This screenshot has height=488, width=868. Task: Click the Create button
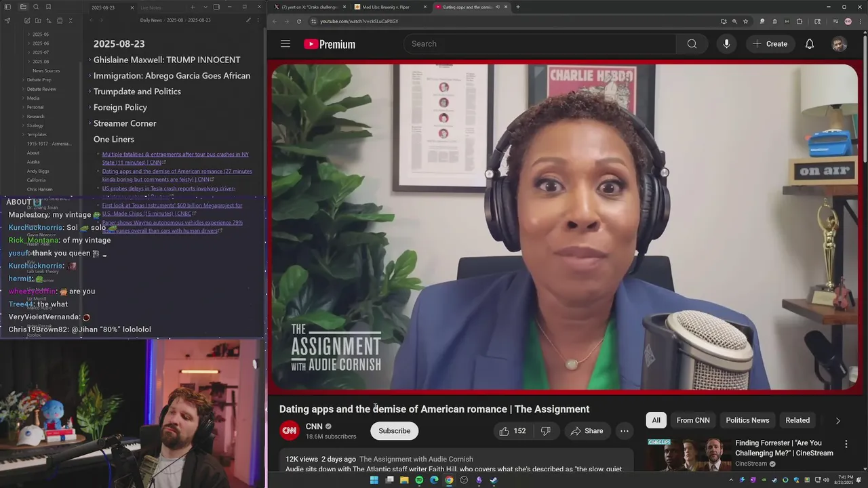tap(770, 44)
